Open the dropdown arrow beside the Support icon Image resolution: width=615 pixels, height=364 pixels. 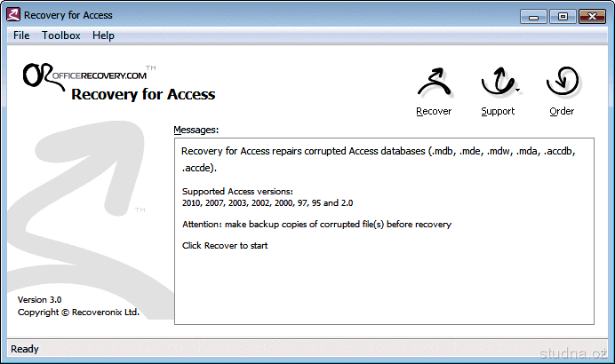pyautogui.click(x=517, y=90)
